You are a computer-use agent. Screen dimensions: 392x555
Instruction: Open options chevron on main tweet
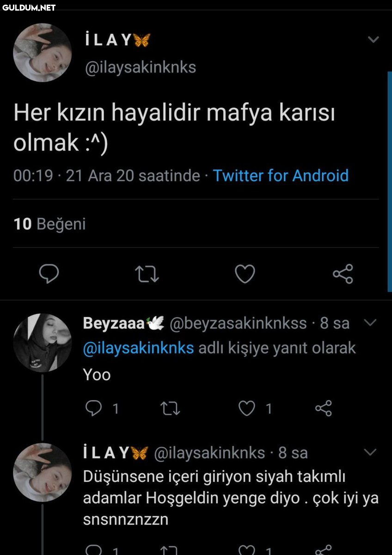click(373, 40)
